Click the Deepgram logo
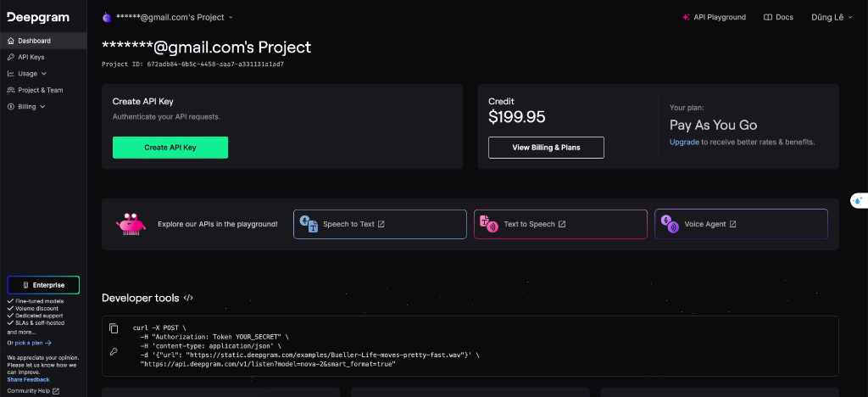The image size is (868, 397). [x=38, y=18]
